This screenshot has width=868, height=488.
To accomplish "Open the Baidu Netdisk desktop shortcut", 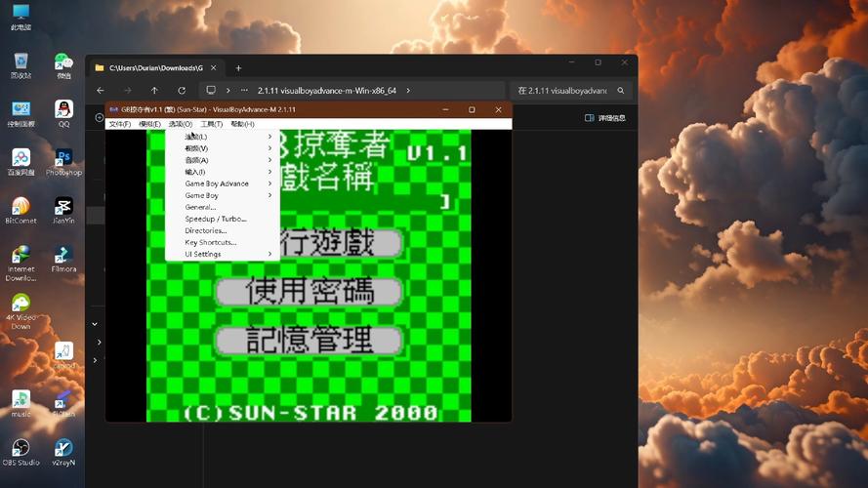I will click(21, 162).
